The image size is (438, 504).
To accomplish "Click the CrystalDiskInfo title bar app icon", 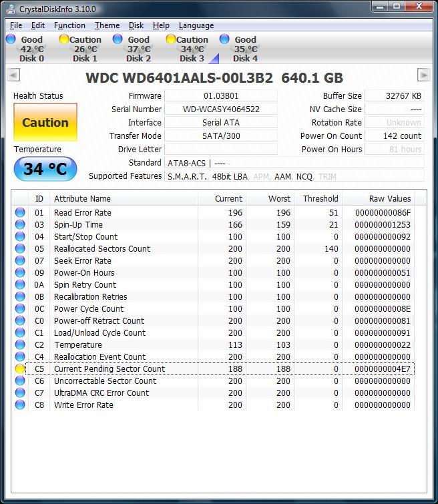I will point(11,9).
